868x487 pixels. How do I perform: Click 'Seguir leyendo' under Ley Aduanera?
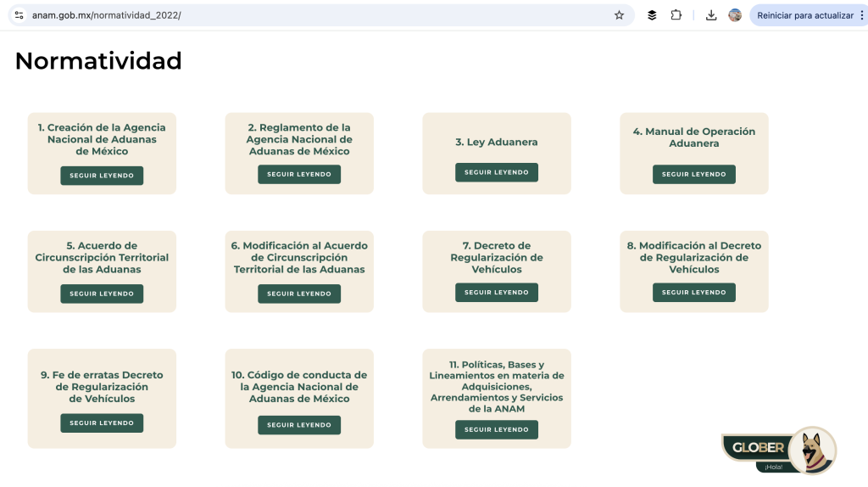pyautogui.click(x=497, y=172)
